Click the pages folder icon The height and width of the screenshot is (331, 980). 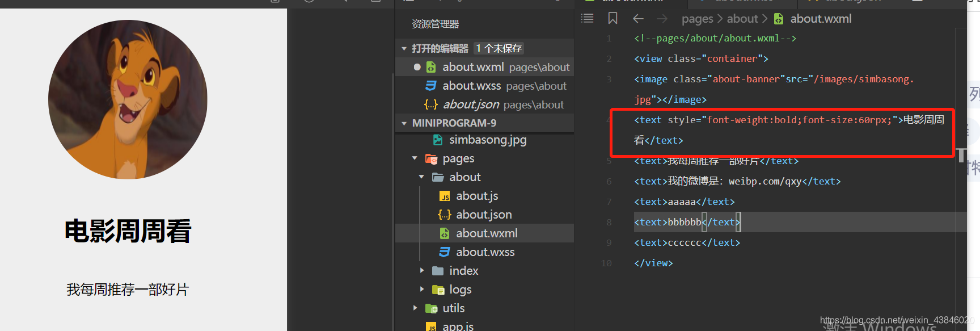tap(431, 158)
